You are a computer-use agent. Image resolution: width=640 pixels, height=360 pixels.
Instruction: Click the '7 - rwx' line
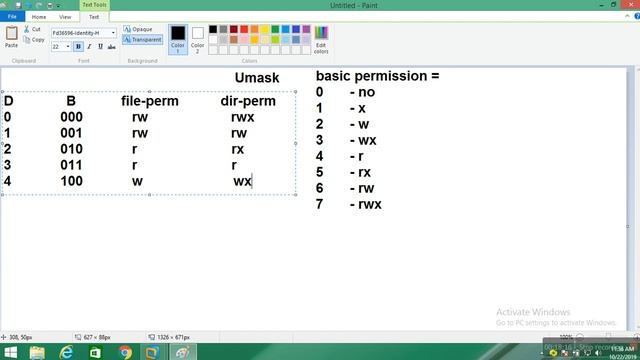click(x=349, y=204)
